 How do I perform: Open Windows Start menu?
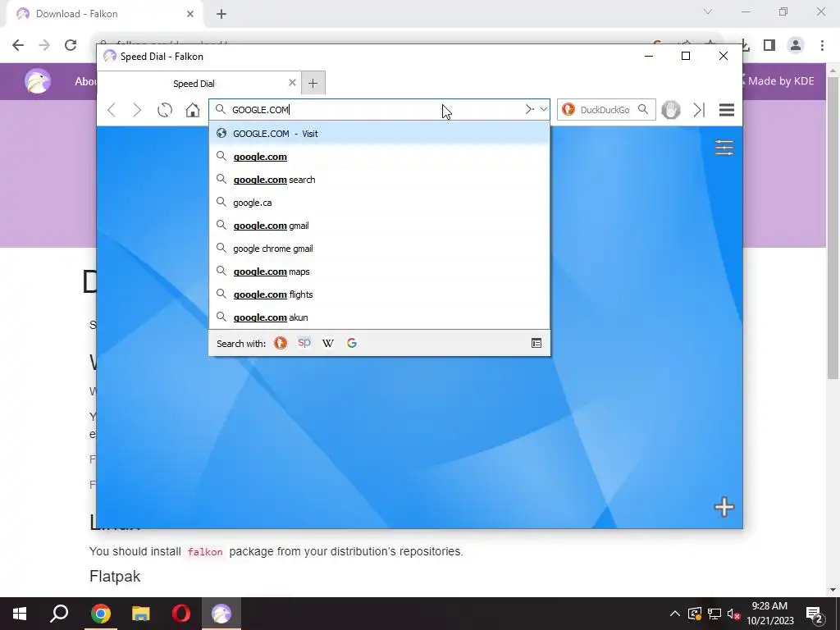coord(20,614)
